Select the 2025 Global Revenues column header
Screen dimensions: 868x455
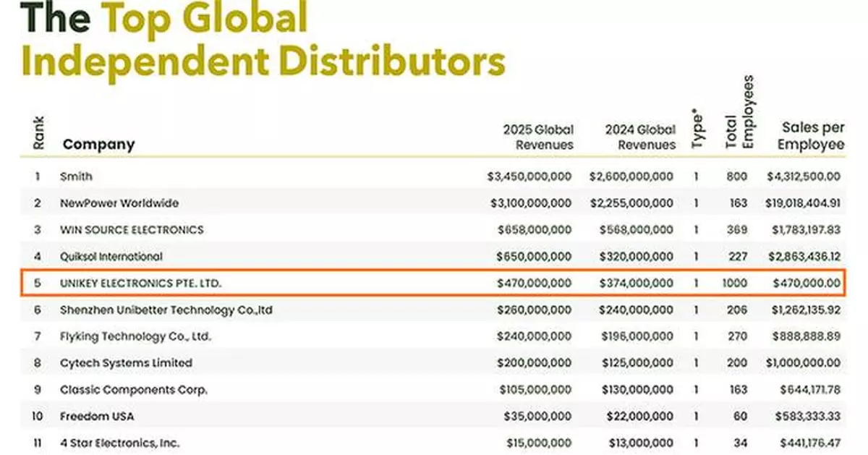(538, 137)
